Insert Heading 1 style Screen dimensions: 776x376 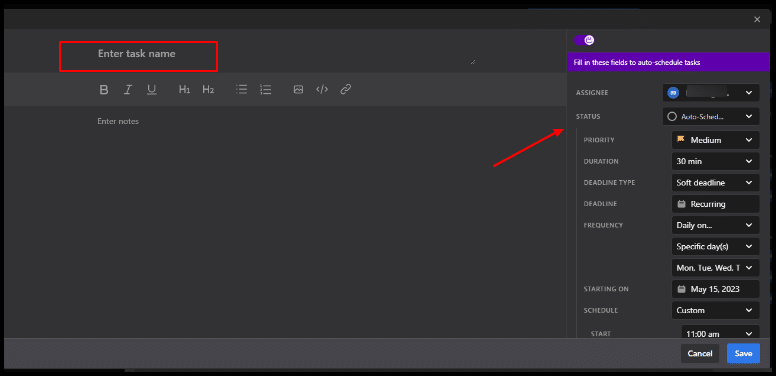[184, 90]
